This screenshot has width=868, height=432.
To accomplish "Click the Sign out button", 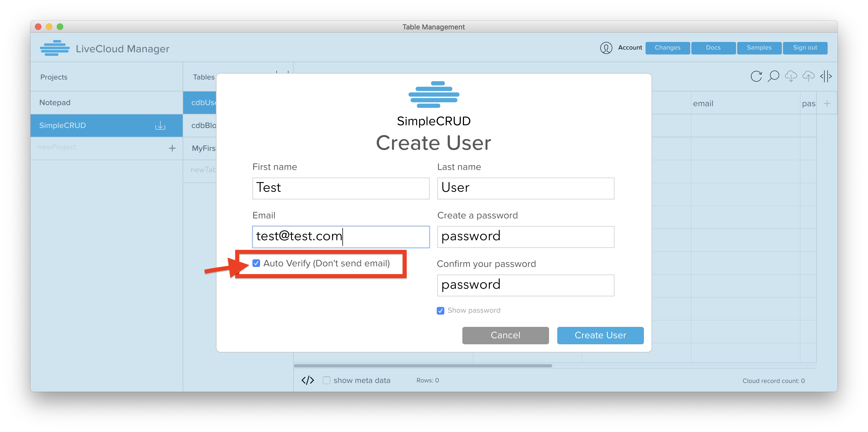I will (x=805, y=48).
